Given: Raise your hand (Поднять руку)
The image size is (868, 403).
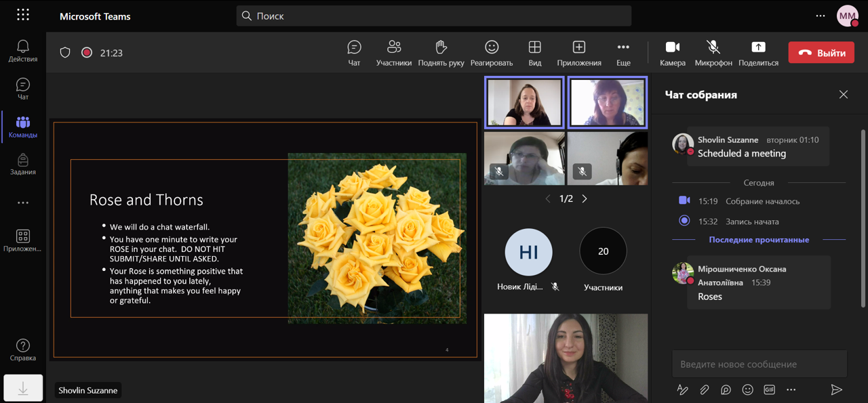Looking at the screenshot, I should tap(441, 53).
